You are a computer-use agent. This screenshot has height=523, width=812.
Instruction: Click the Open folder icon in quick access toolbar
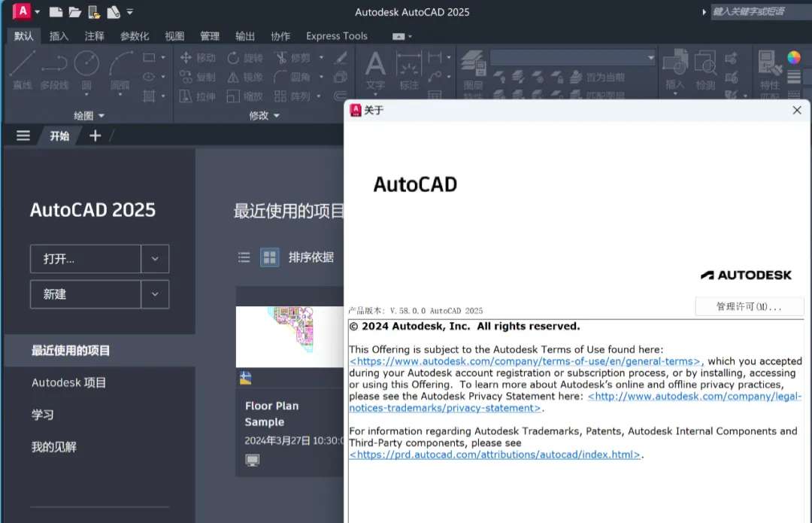pos(75,11)
